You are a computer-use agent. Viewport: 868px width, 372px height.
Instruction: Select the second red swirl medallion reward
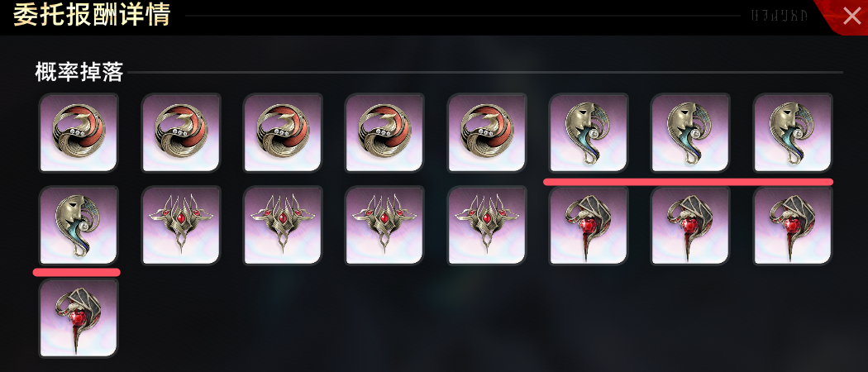click(181, 133)
